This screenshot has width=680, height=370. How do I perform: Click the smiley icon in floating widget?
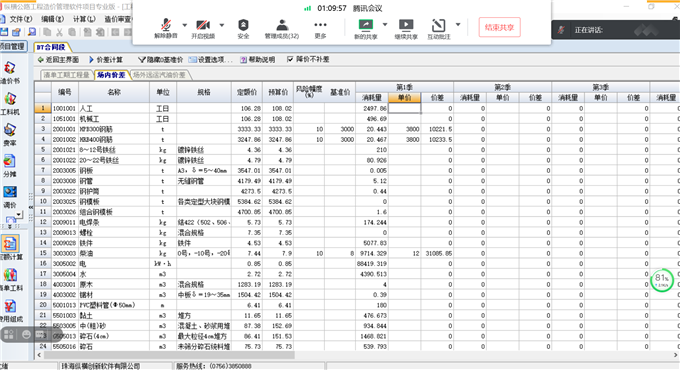pyautogui.click(x=26, y=334)
